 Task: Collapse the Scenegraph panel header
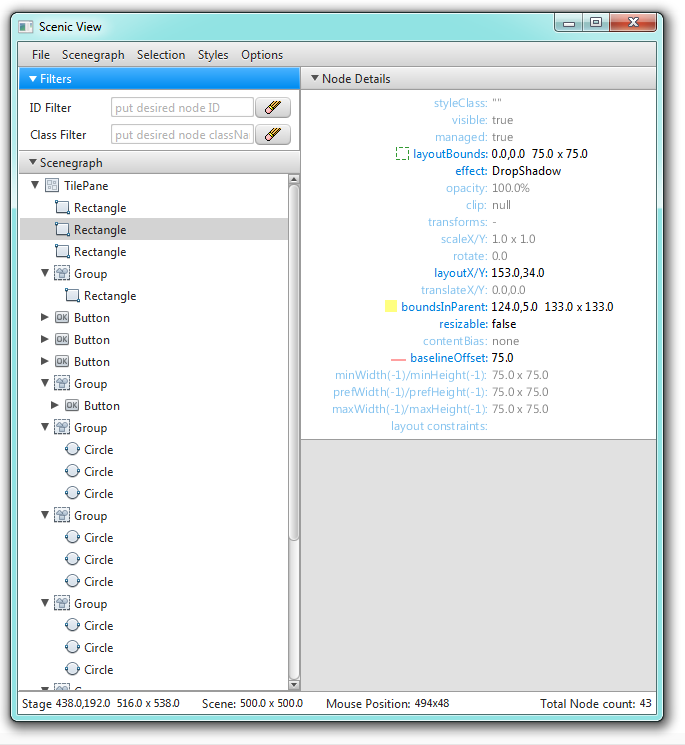pos(33,163)
